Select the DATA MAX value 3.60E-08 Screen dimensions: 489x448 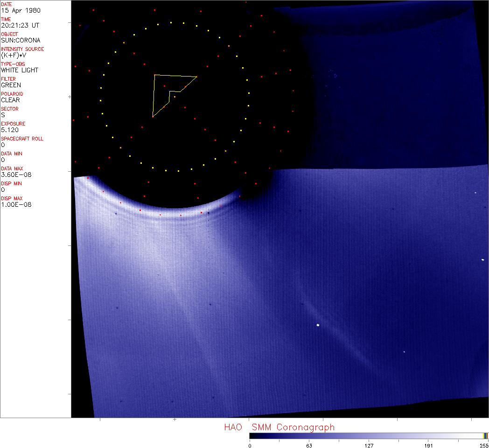tap(15, 175)
